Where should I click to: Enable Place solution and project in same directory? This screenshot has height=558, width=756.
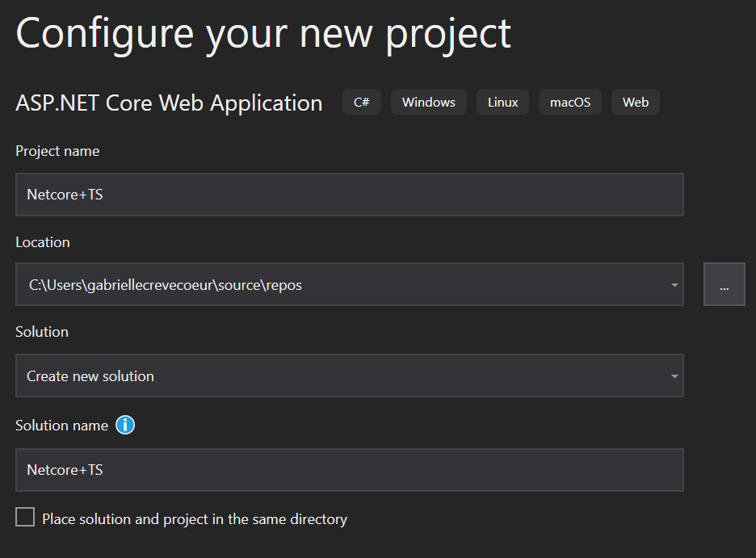(24, 517)
